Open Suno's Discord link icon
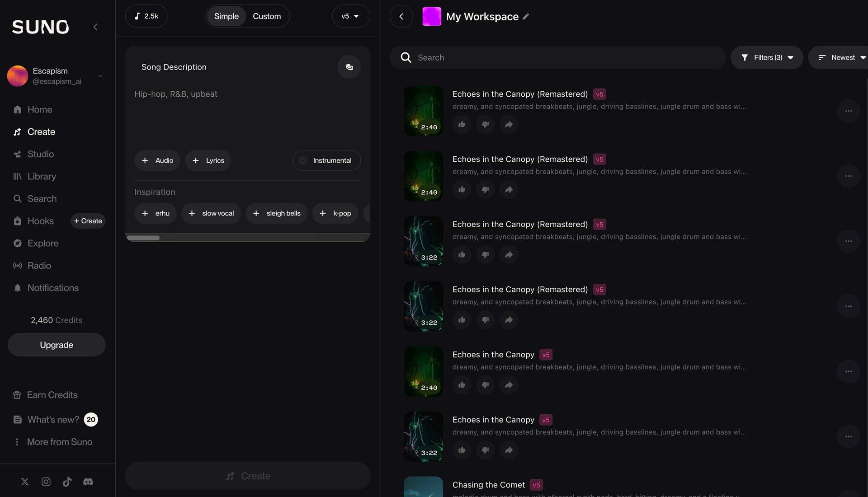The height and width of the screenshot is (497, 868). click(88, 482)
